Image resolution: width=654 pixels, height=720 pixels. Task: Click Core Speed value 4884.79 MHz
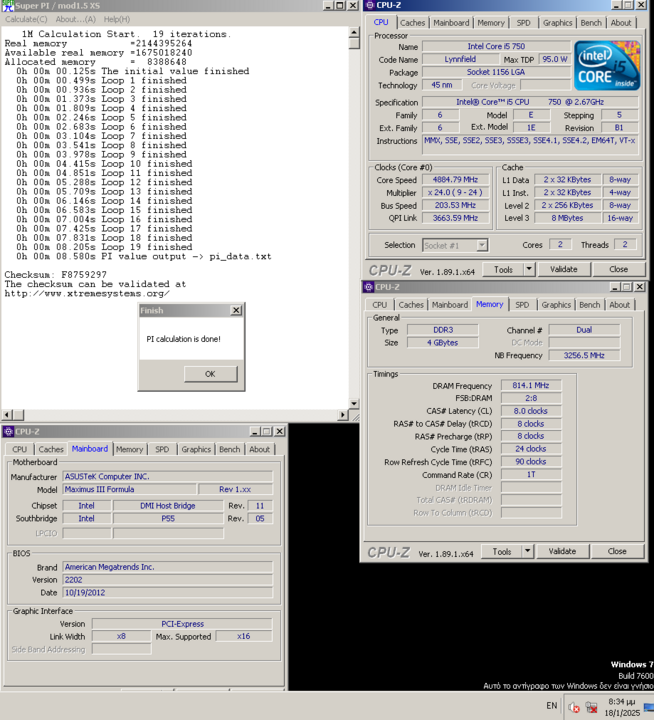click(456, 180)
